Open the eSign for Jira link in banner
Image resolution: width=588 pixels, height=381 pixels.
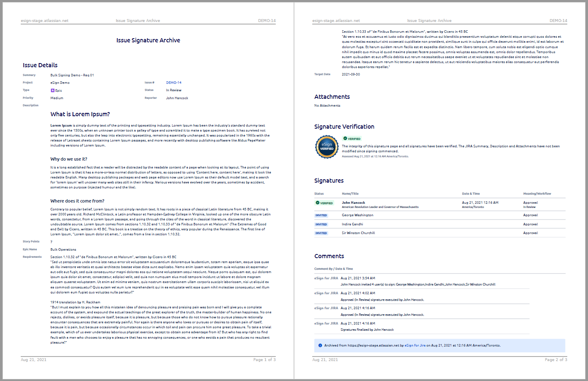click(415, 345)
